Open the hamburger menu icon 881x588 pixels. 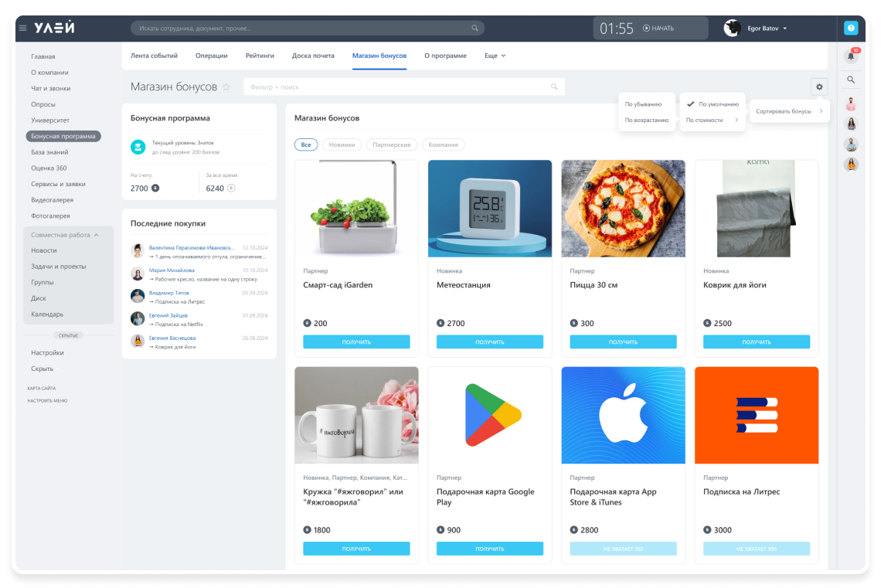tap(23, 28)
